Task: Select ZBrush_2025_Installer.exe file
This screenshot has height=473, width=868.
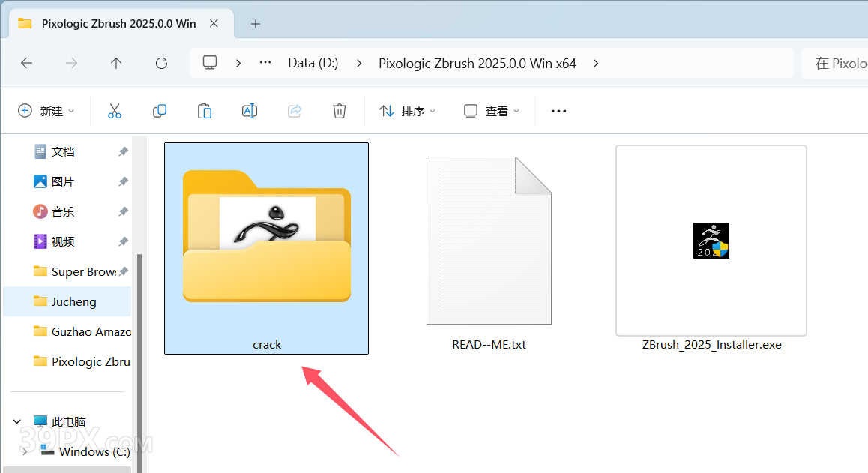Action: 711,248
